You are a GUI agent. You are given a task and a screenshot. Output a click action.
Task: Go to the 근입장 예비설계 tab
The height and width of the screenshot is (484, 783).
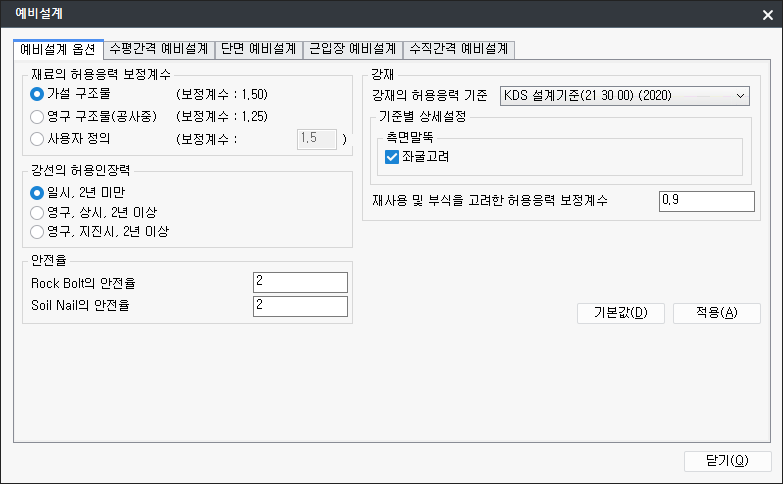point(351,48)
